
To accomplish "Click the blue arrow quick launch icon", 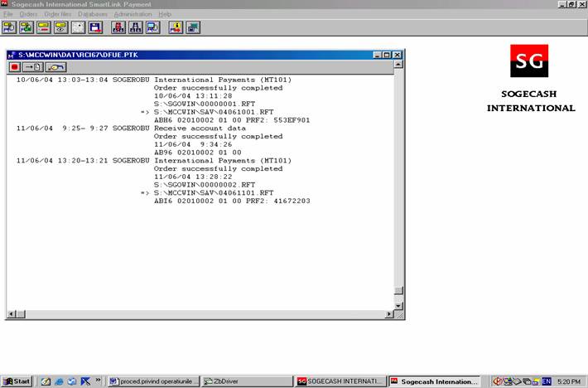I will pos(85,381).
